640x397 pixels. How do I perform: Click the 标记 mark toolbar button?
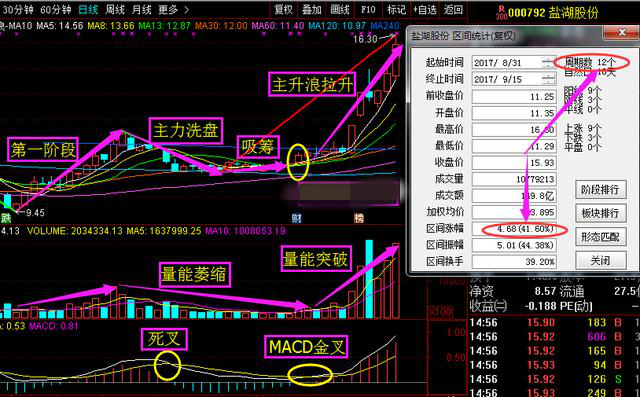coord(396,9)
